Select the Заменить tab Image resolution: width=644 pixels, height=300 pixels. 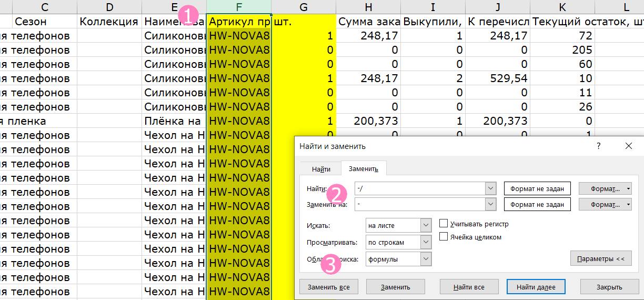point(364,169)
